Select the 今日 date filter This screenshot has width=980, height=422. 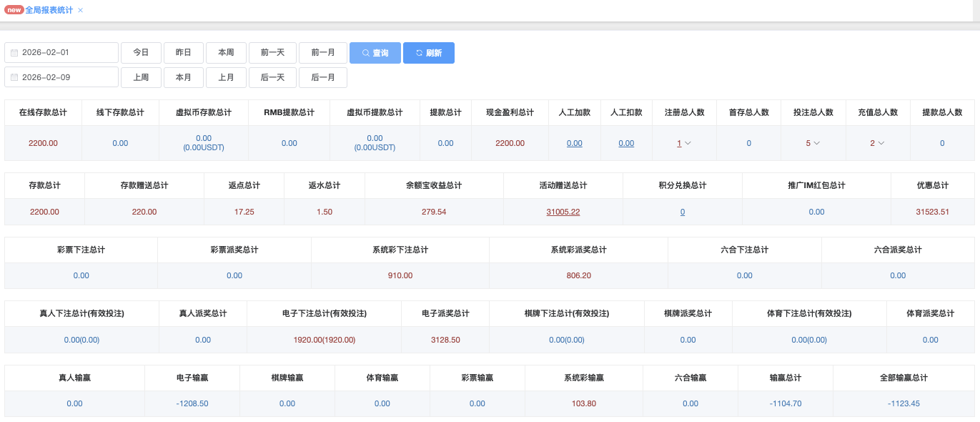141,53
